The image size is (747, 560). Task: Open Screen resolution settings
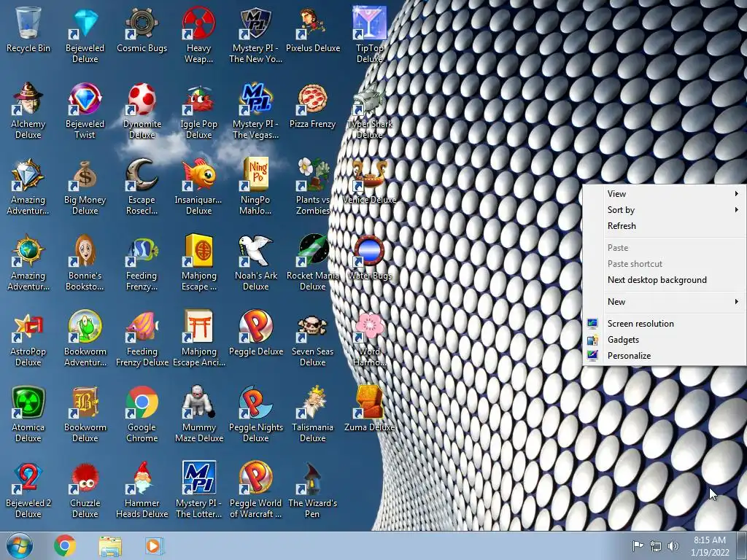pos(664,323)
